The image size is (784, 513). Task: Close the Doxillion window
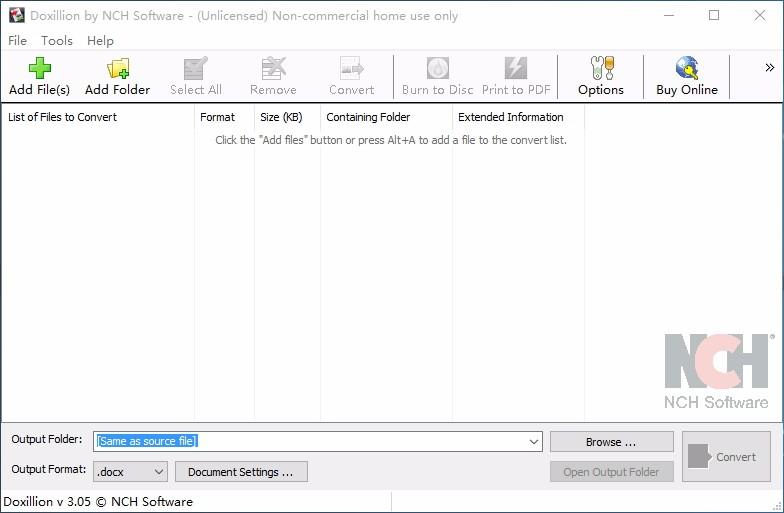pos(760,16)
